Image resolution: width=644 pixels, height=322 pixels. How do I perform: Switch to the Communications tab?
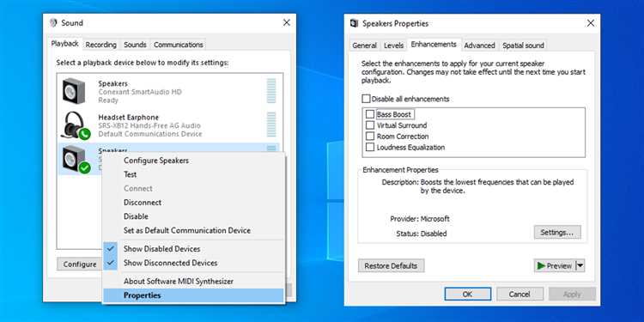coord(179,45)
